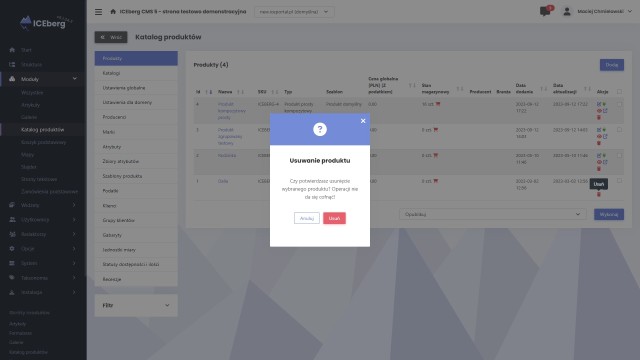Image resolution: width=640 pixels, height=360 pixels.
Task: Click the question mark icon in dialog header
Action: point(320,129)
